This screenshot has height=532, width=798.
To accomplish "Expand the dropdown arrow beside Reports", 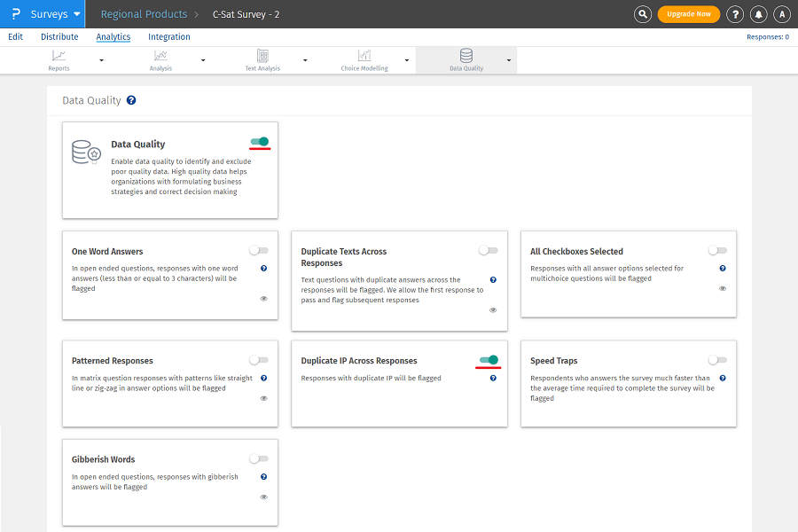I will [101, 60].
